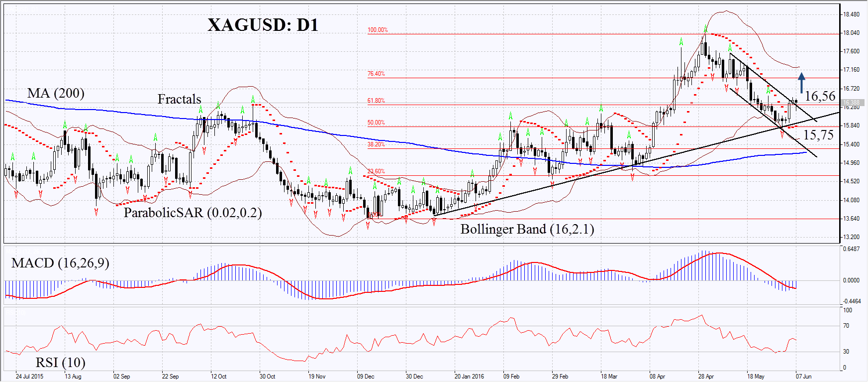
Task: Select the 30 Oct date label
Action: coord(267,377)
